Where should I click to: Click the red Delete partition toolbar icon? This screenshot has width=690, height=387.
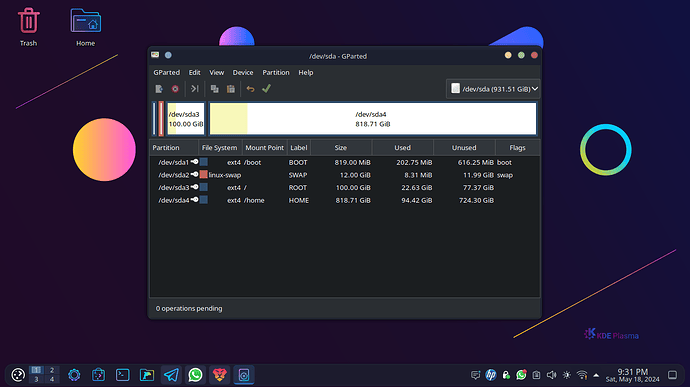pyautogui.click(x=175, y=89)
